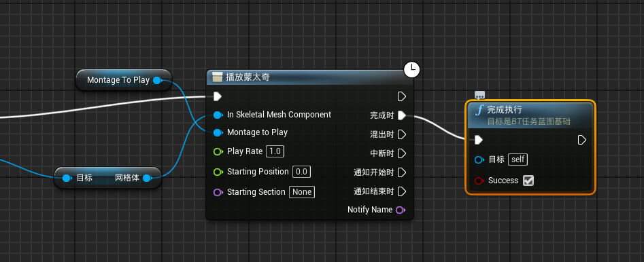Click the 中断时 execution output pin

tap(402, 153)
